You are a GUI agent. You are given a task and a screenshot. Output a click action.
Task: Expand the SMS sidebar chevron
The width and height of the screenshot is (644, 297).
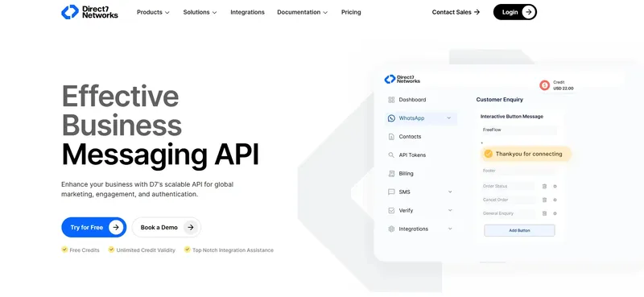(450, 192)
